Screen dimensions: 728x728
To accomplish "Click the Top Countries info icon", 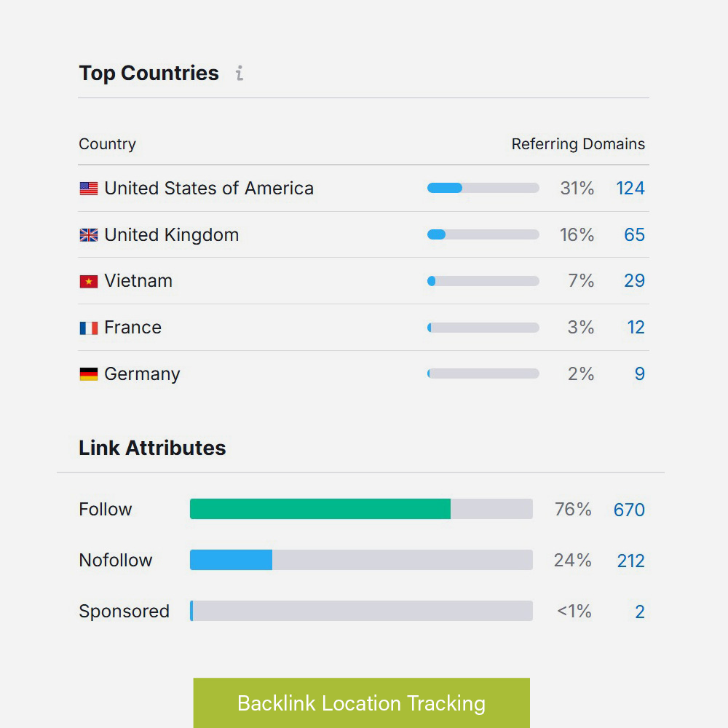I will click(239, 74).
